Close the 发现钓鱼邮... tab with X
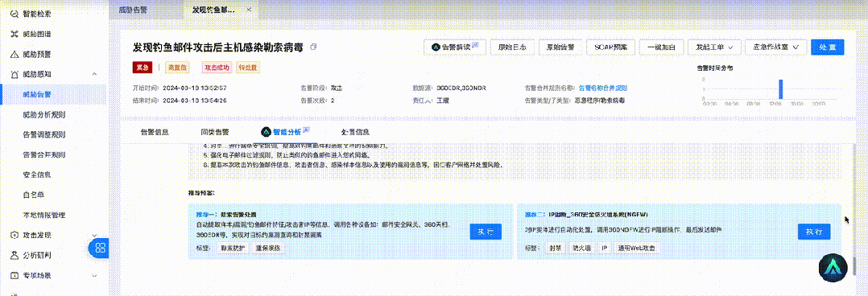 (x=249, y=10)
